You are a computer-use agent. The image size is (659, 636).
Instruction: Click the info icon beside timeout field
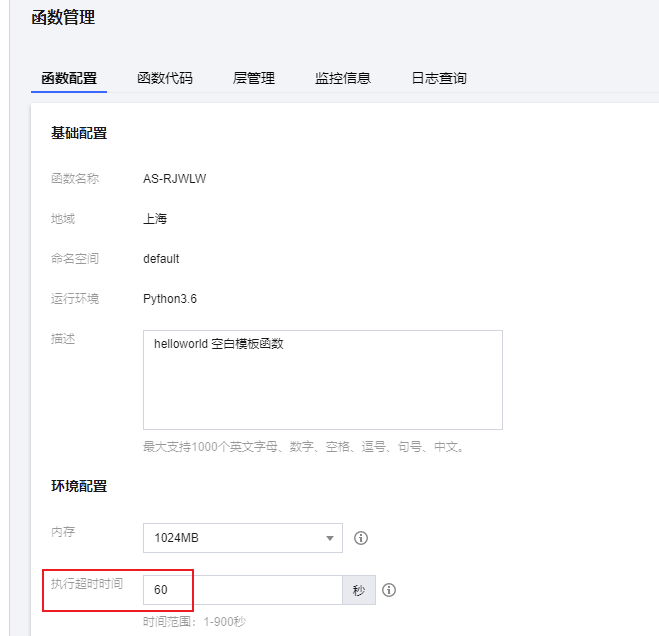point(389,590)
